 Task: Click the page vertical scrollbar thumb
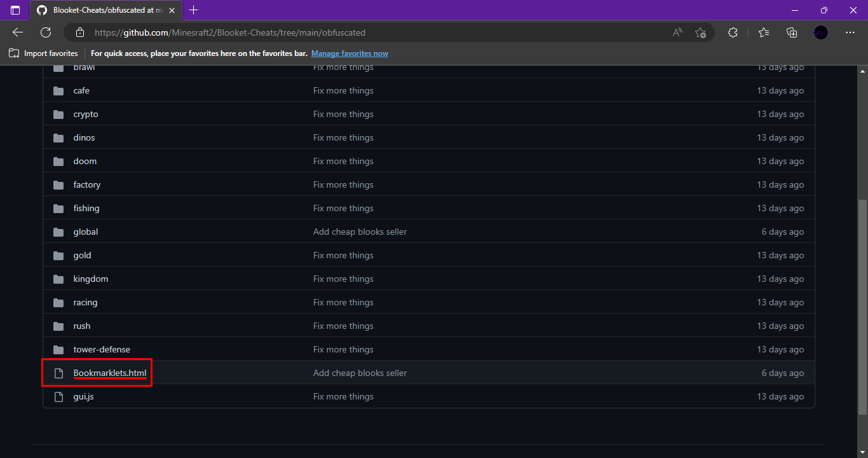click(862, 308)
